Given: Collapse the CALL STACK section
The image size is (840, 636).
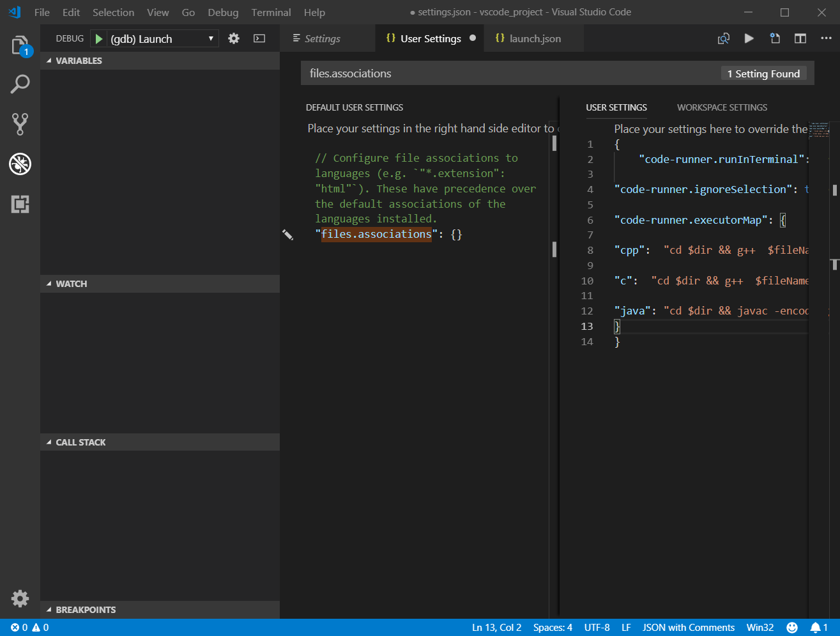Looking at the screenshot, I should click(160, 442).
